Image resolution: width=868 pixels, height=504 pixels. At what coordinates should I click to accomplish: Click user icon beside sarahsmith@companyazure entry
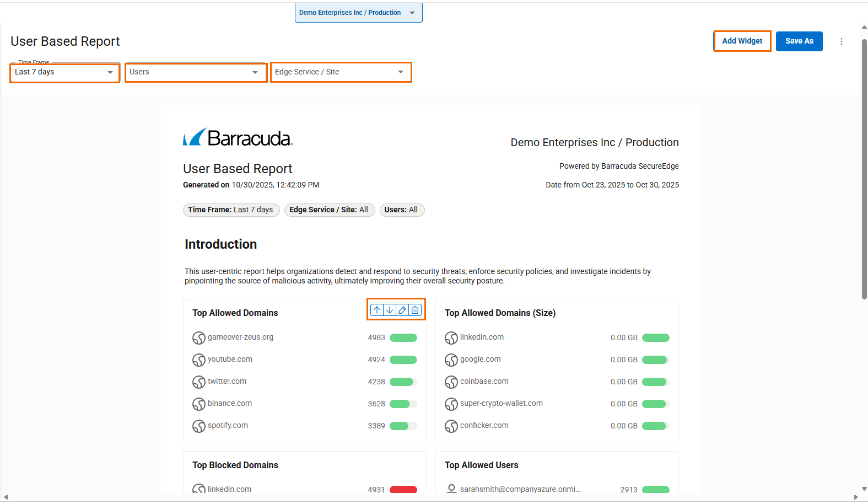451,489
